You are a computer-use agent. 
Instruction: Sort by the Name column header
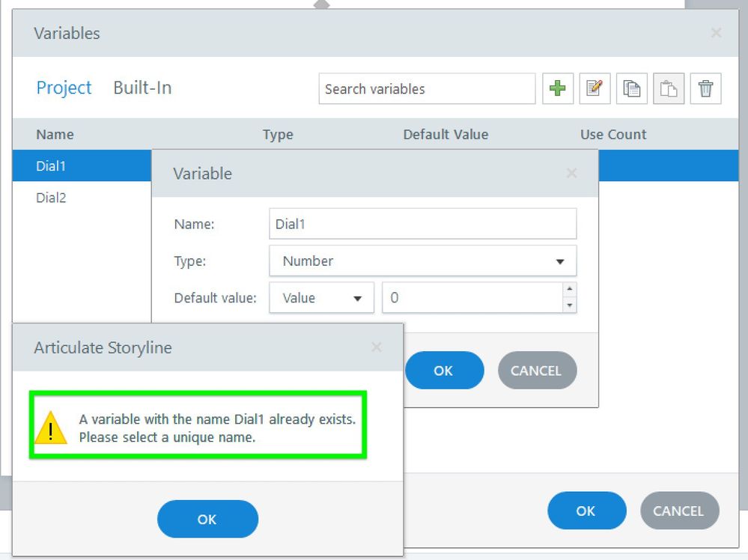point(55,135)
